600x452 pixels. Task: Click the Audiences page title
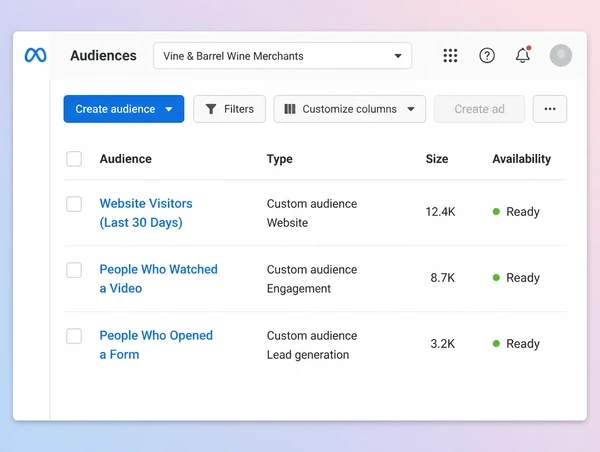pyautogui.click(x=103, y=55)
